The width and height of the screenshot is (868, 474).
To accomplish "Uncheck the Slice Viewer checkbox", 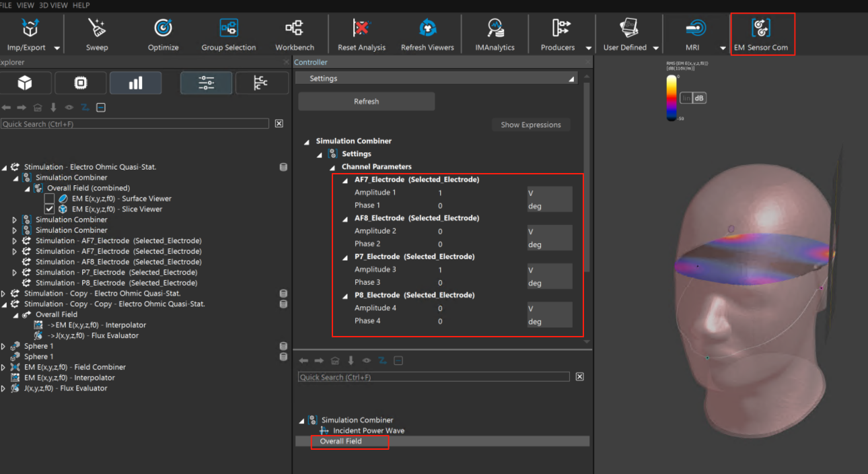I will click(49, 209).
